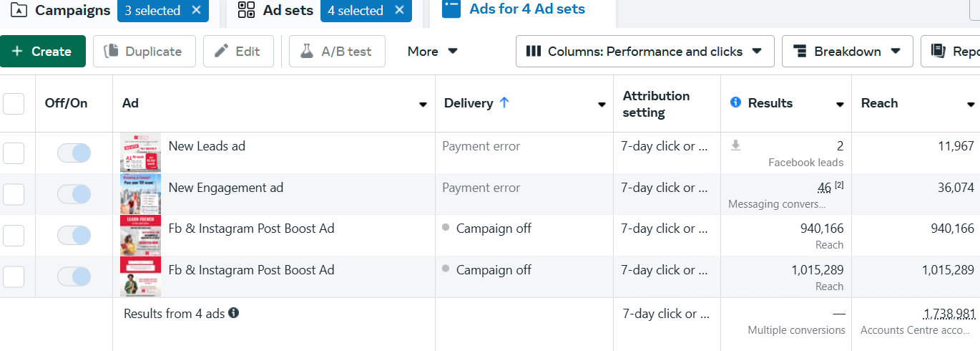Click the Campaigns folder icon

19,10
